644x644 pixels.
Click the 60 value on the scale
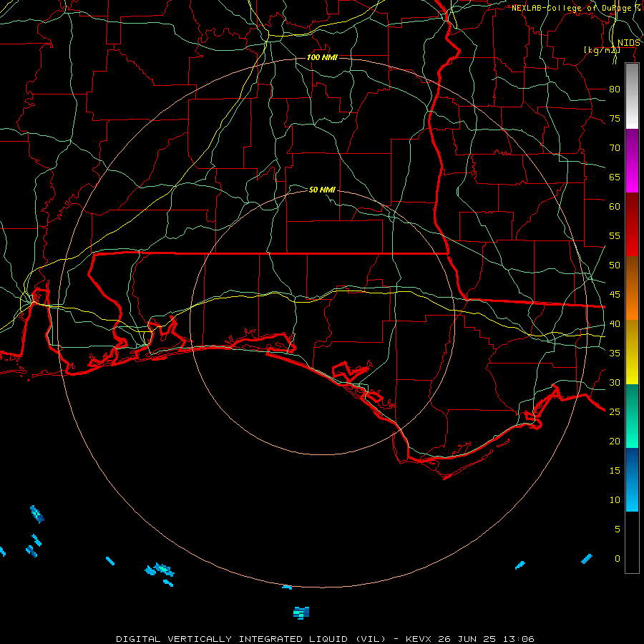click(615, 206)
